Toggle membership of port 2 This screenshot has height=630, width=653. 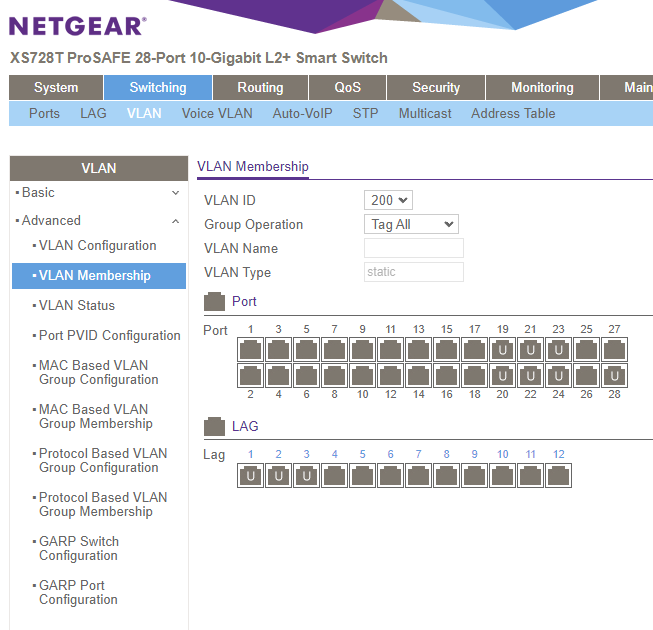coord(250,376)
